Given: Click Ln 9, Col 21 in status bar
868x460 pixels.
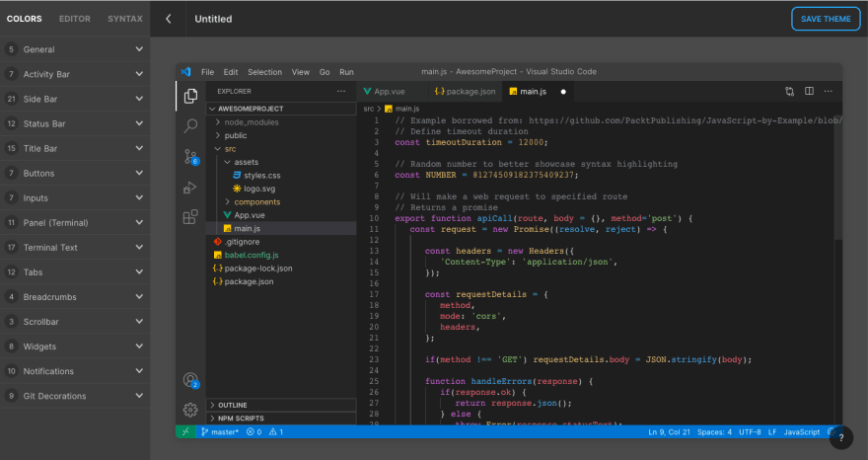Looking at the screenshot, I should click(x=669, y=431).
